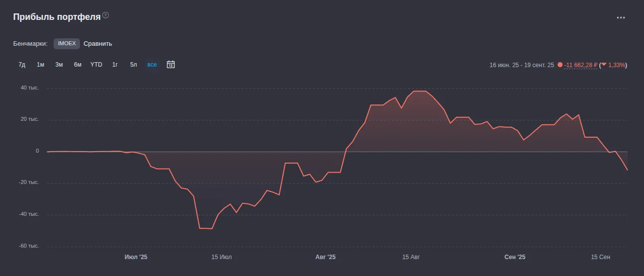
Task: Choose the 3м period
Action: 59,65
